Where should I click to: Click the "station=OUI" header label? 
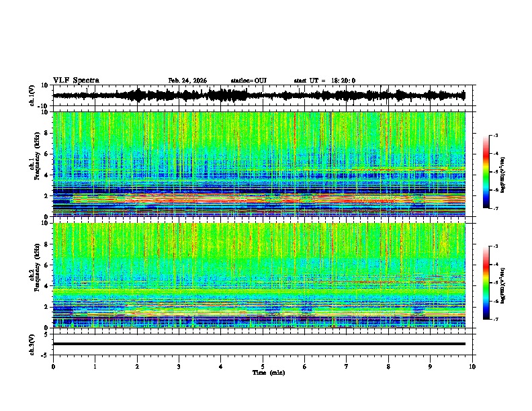click(x=249, y=81)
